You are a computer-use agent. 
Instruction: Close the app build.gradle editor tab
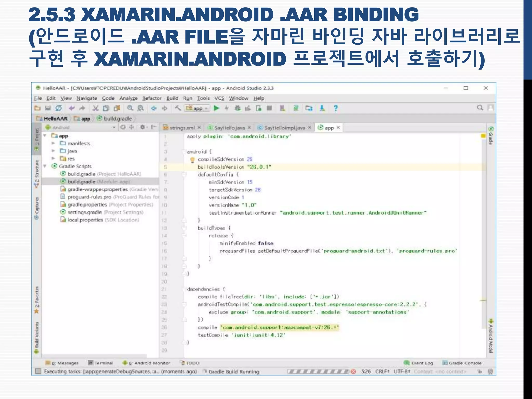point(338,128)
